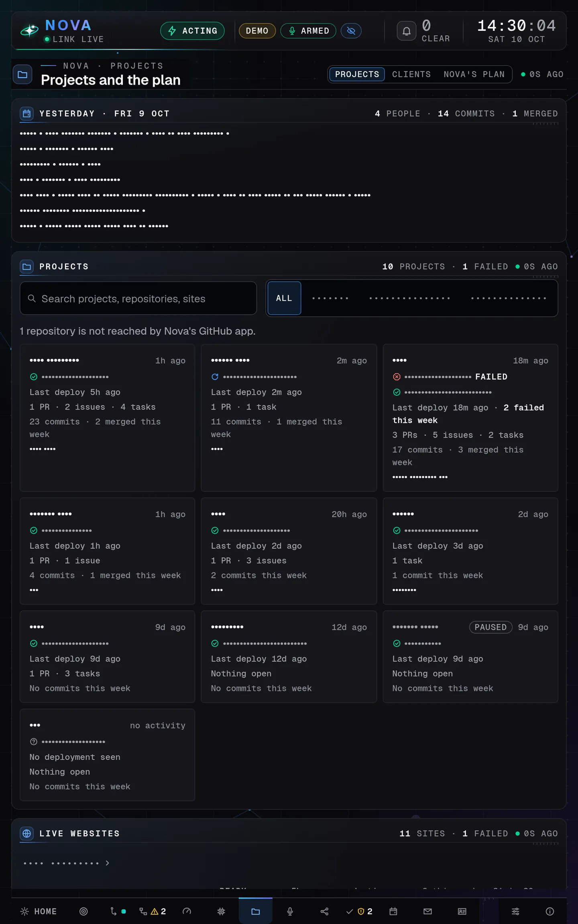578x924 pixels.
Task: Click the Search projects, repositories, sites field
Action: click(138, 298)
